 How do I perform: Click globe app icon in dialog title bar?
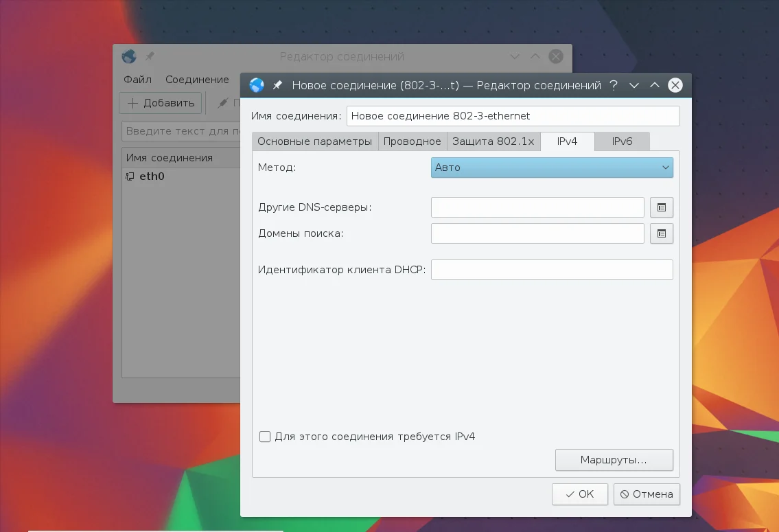(257, 85)
